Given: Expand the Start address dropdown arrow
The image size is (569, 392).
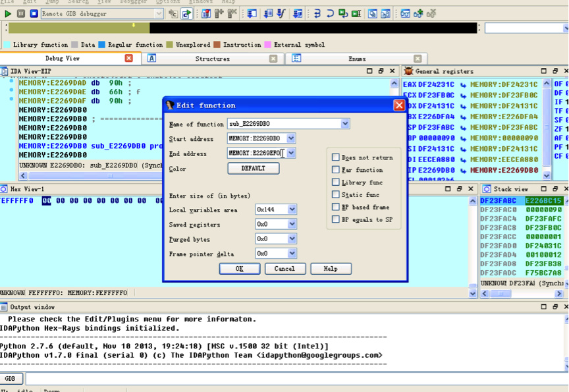Looking at the screenshot, I should pos(291,139).
